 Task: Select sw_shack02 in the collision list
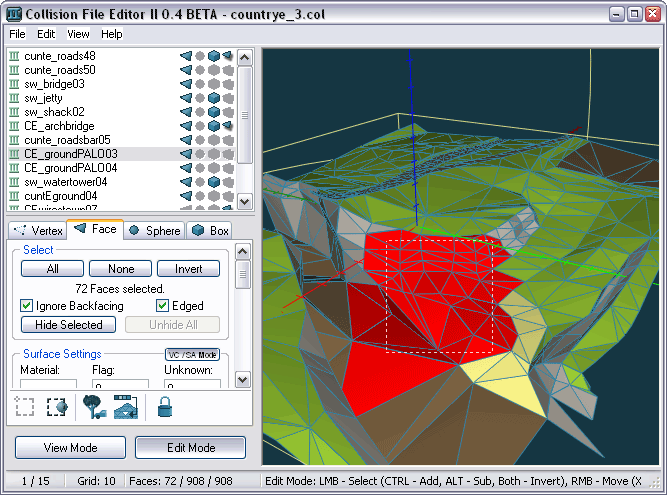pos(54,112)
